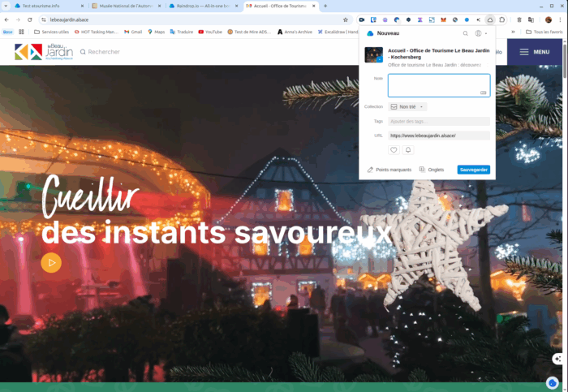
Task: Click the search icon in Raindrop popup
Action: (465, 33)
